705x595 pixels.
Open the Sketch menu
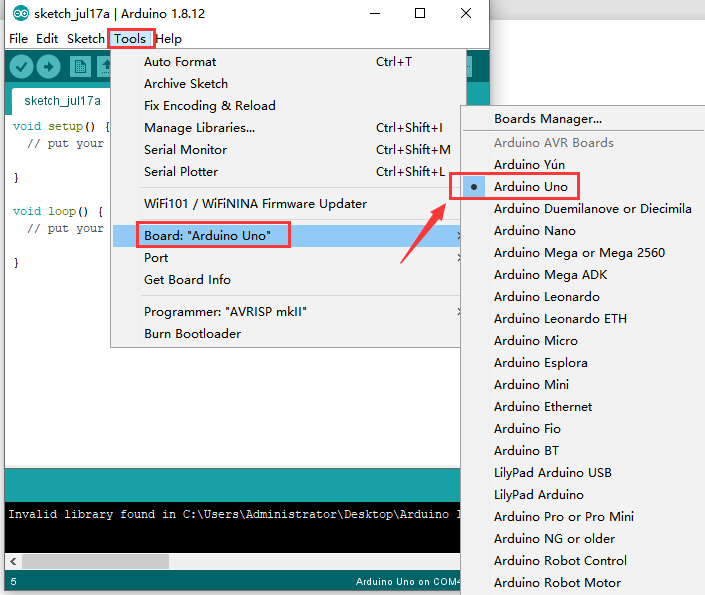pyautogui.click(x=85, y=39)
